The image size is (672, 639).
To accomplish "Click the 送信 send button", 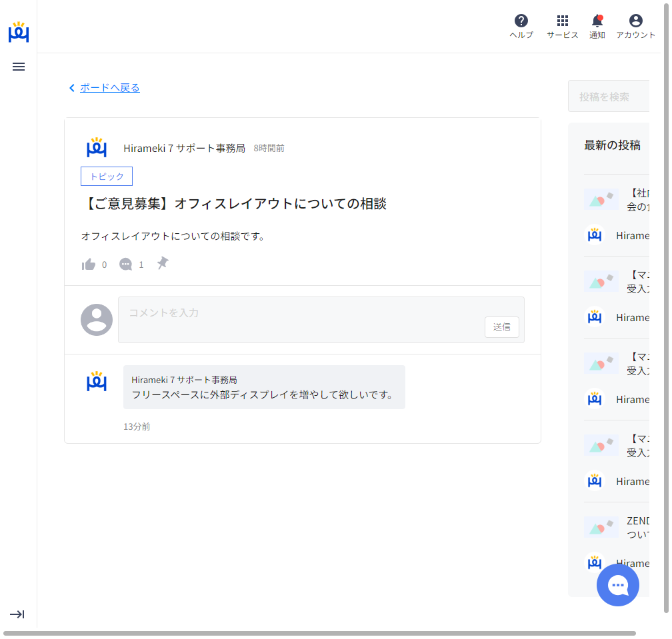I will tap(501, 327).
